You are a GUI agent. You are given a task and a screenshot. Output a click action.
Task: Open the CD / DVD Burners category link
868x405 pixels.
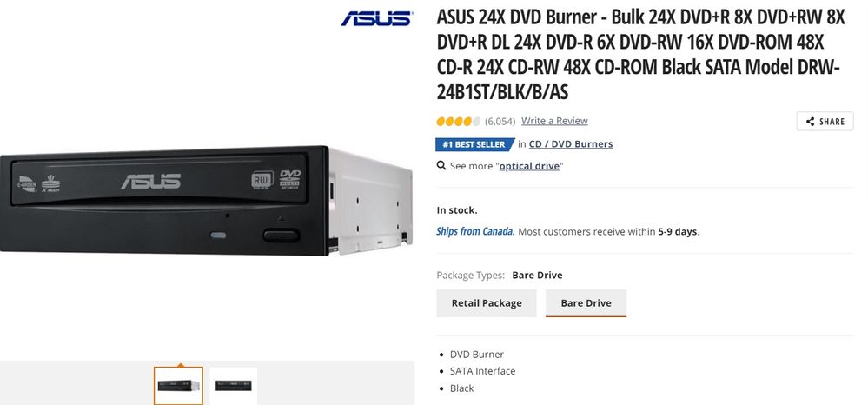point(571,144)
